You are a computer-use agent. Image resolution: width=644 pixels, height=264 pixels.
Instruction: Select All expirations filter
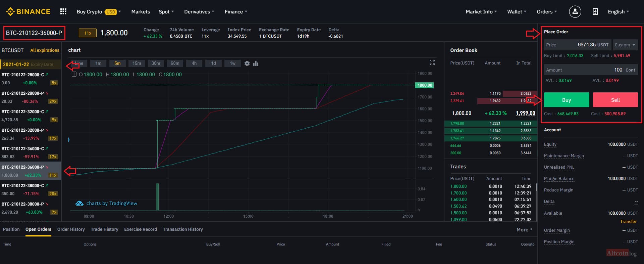point(45,50)
